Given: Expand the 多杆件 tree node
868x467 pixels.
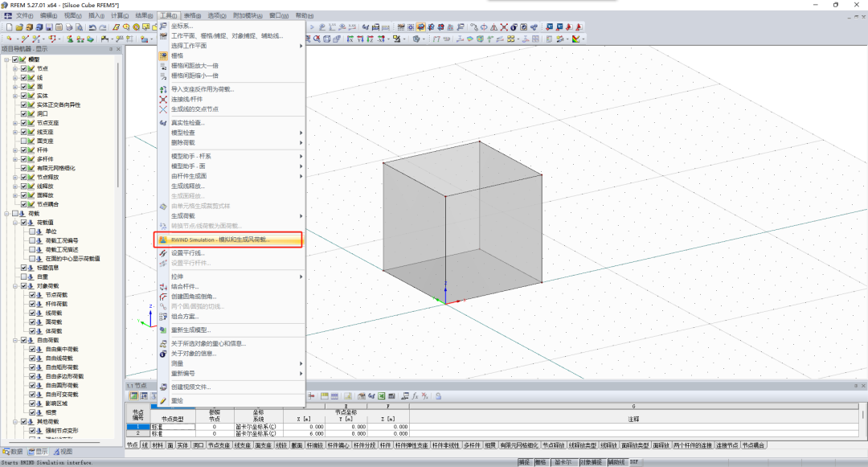Looking at the screenshot, I should coord(15,159).
